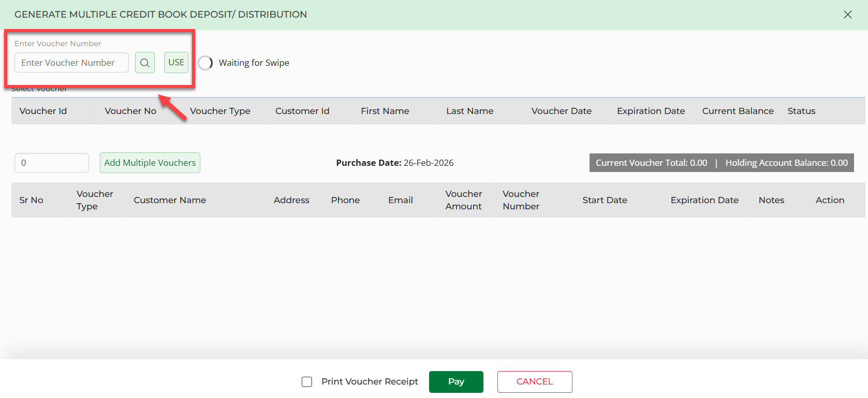
Task: Click the Customer Id column header
Action: point(302,111)
